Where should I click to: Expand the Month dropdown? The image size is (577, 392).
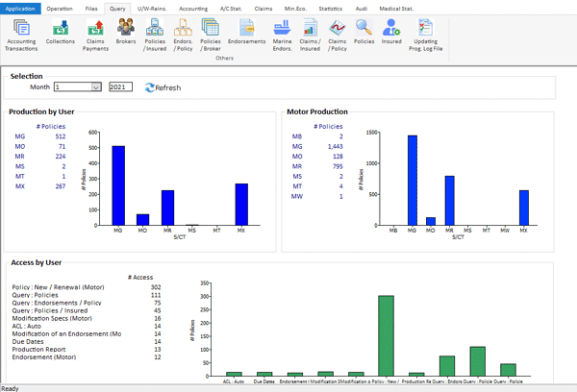point(95,87)
